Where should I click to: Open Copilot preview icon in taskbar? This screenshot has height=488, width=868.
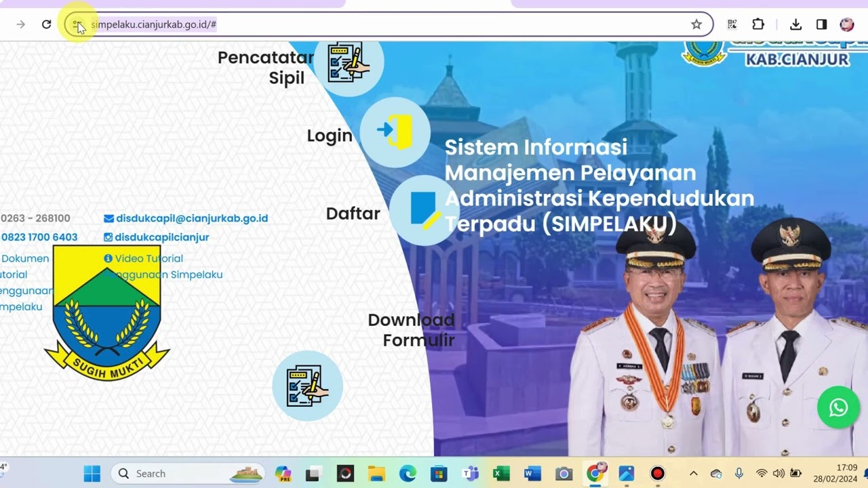click(x=283, y=473)
